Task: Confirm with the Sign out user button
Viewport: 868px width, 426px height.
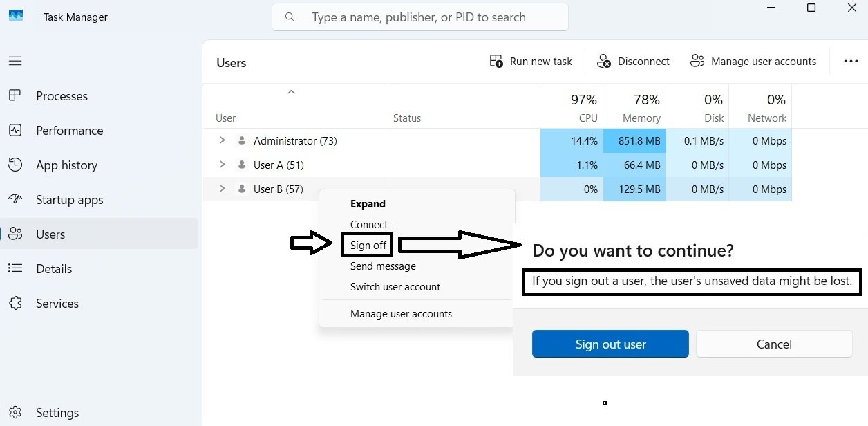Action: coord(610,344)
